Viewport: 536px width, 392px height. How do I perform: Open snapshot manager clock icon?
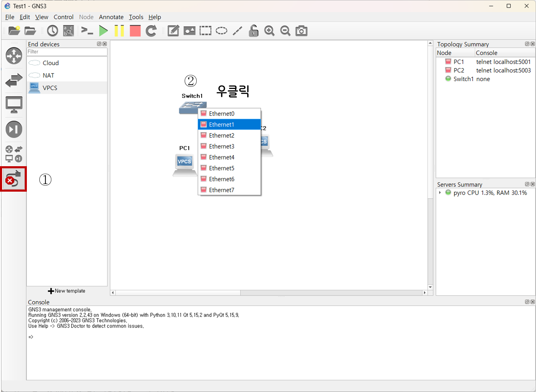(x=53, y=31)
